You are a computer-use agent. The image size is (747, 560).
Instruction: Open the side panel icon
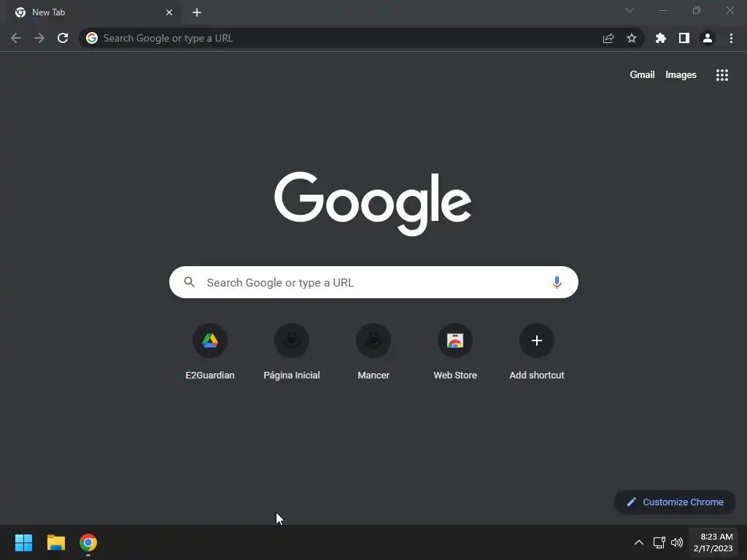684,38
